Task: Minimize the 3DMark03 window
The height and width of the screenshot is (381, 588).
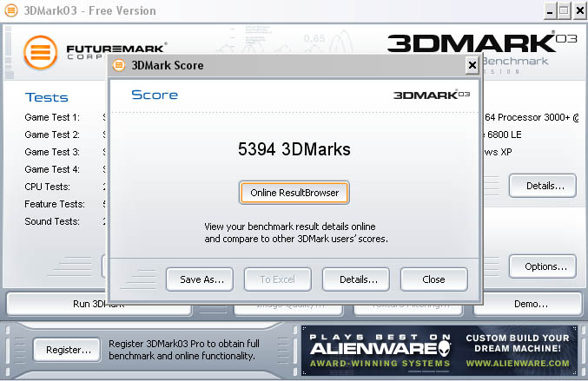Action: pos(550,11)
